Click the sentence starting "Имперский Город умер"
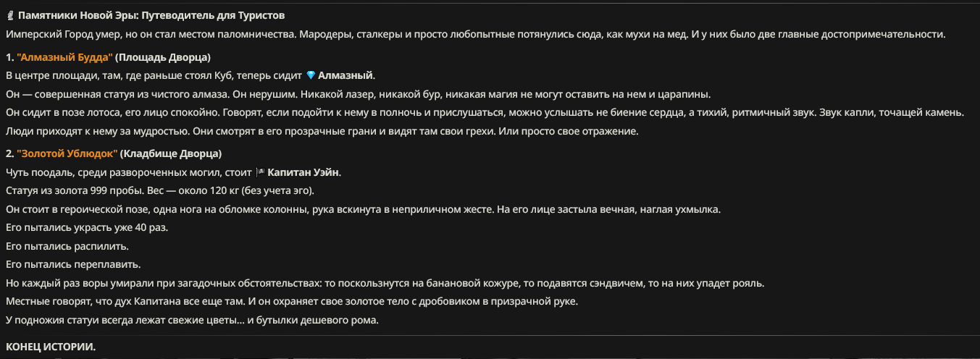The height and width of the screenshot is (359, 980). [x=476, y=34]
